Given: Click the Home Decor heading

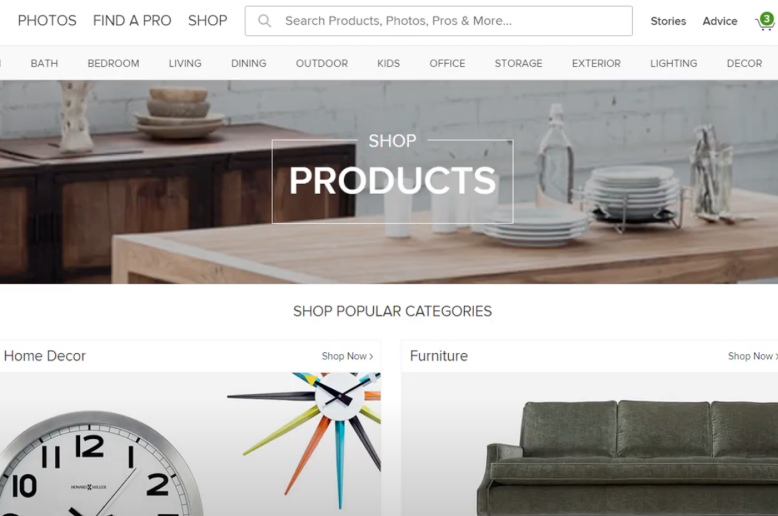Looking at the screenshot, I should point(45,356).
